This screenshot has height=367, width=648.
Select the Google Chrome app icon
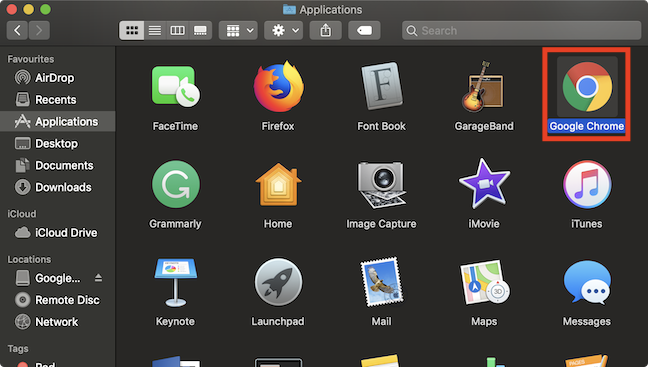click(587, 87)
